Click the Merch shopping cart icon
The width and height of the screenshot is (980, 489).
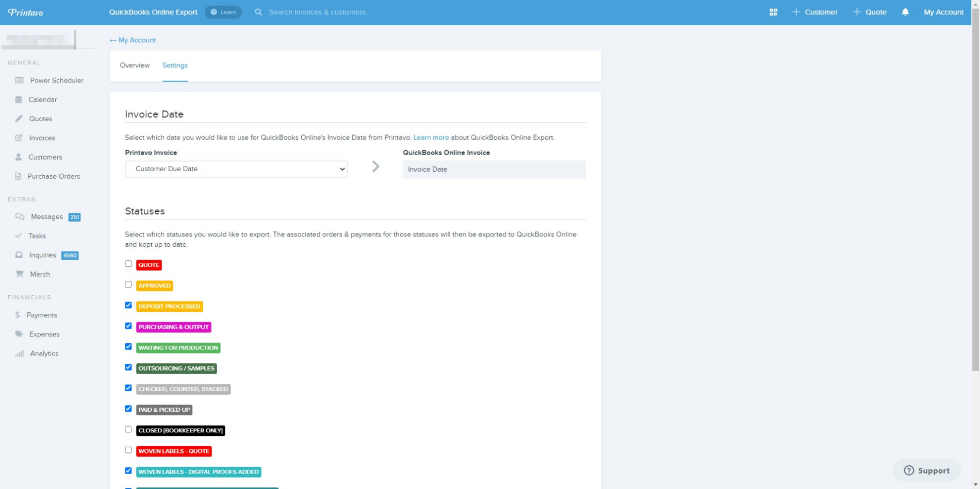tap(20, 274)
